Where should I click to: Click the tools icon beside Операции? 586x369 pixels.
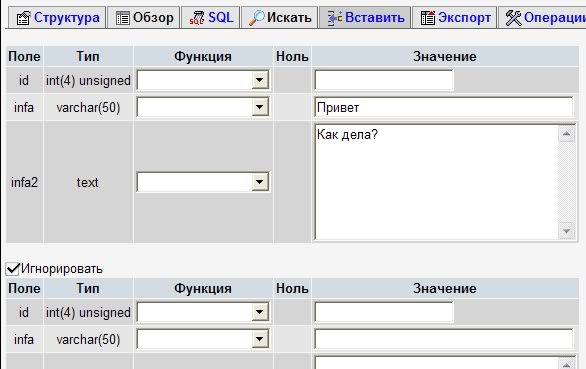[x=513, y=18]
